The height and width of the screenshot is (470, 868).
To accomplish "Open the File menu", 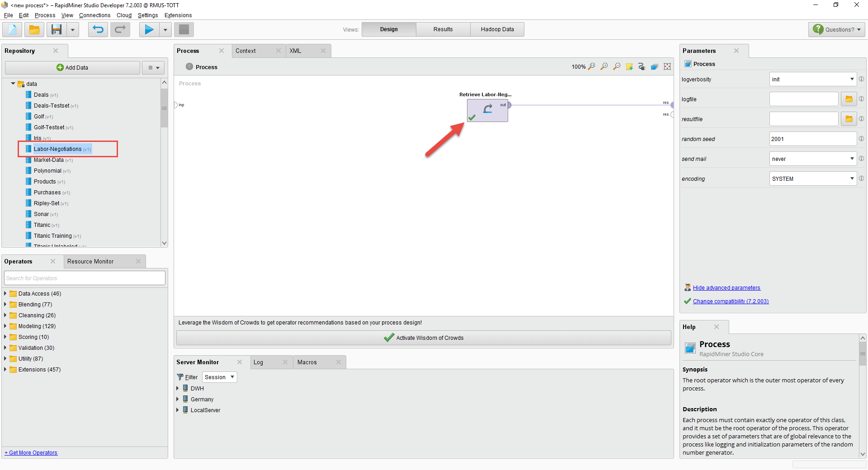I will pyautogui.click(x=8, y=15).
